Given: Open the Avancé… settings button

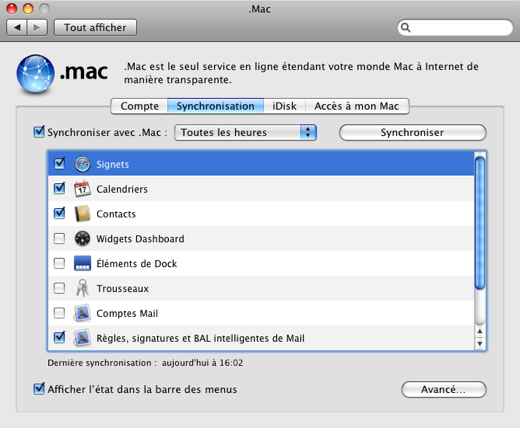Looking at the screenshot, I should [x=444, y=389].
